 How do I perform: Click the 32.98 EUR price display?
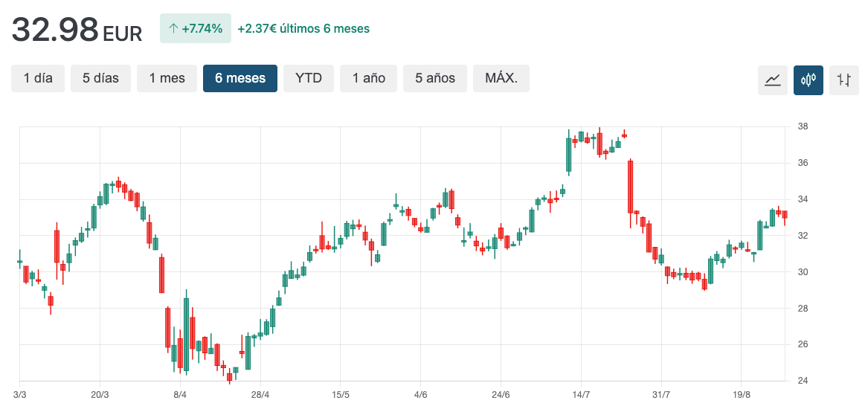point(77,30)
